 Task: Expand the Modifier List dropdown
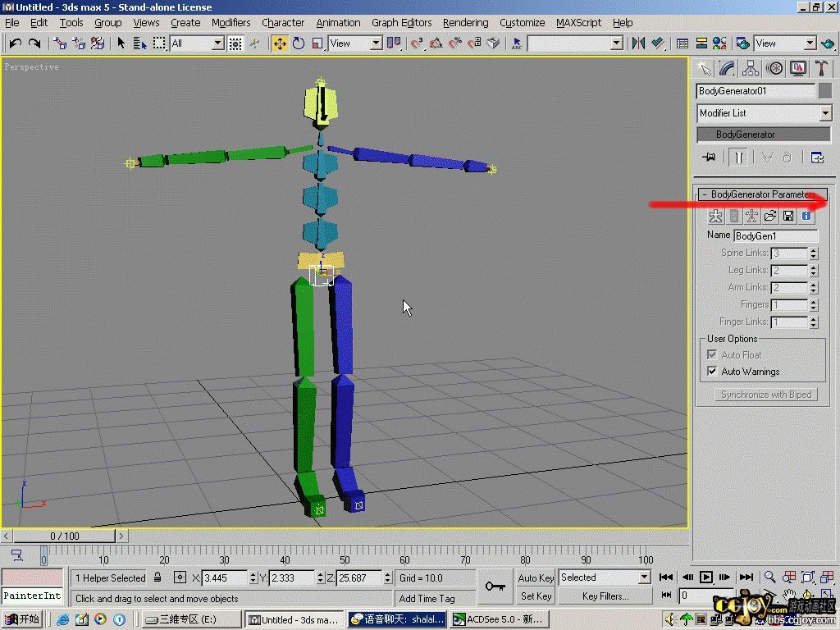pyautogui.click(x=825, y=113)
